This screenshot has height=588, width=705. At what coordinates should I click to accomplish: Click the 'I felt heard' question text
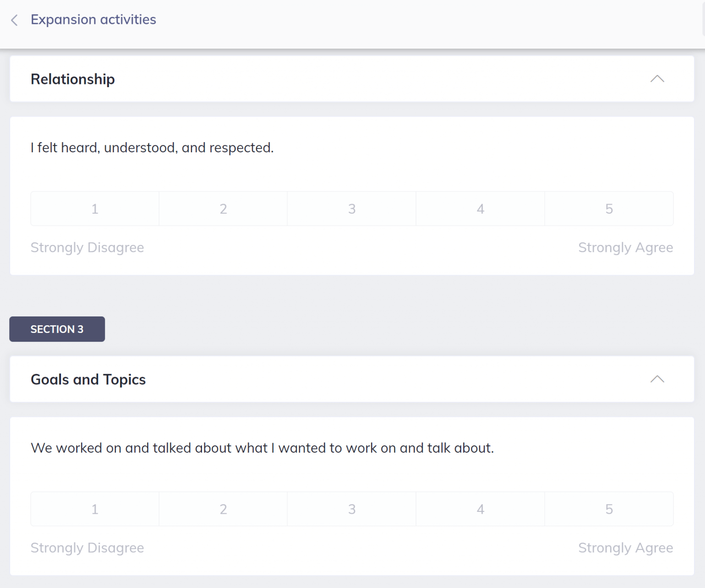click(152, 148)
